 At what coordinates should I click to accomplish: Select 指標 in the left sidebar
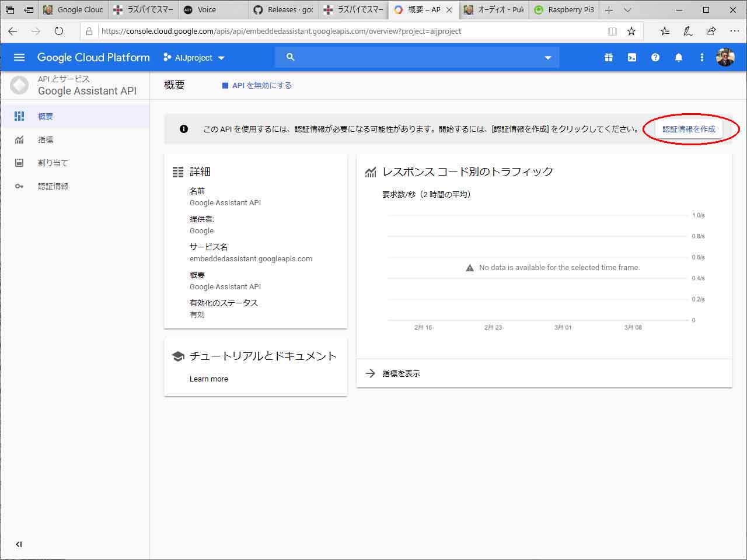75,139
